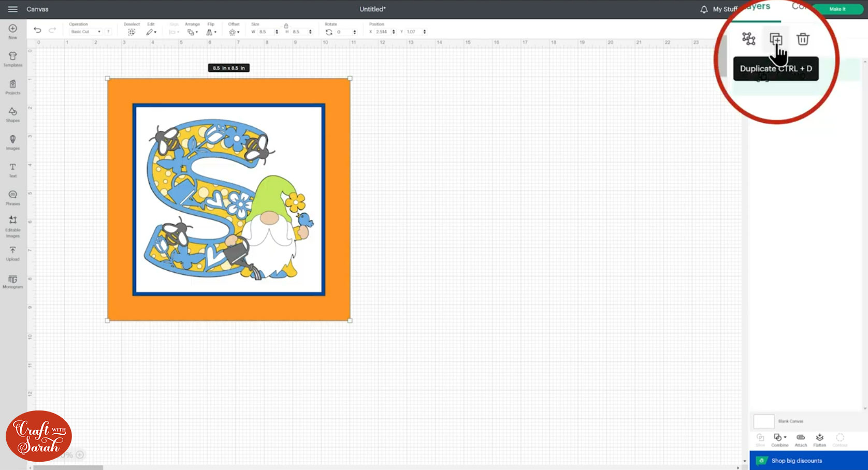Redo the last action
Image resolution: width=868 pixels, height=470 pixels.
tap(52, 30)
